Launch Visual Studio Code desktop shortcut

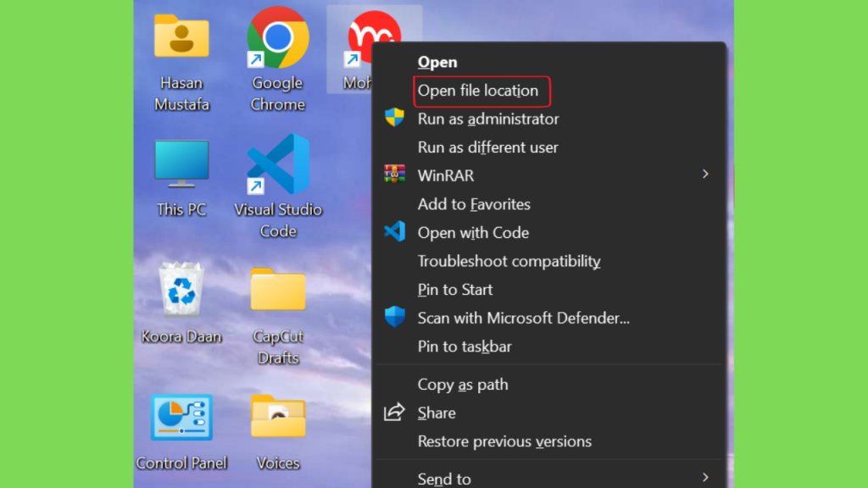tap(278, 164)
